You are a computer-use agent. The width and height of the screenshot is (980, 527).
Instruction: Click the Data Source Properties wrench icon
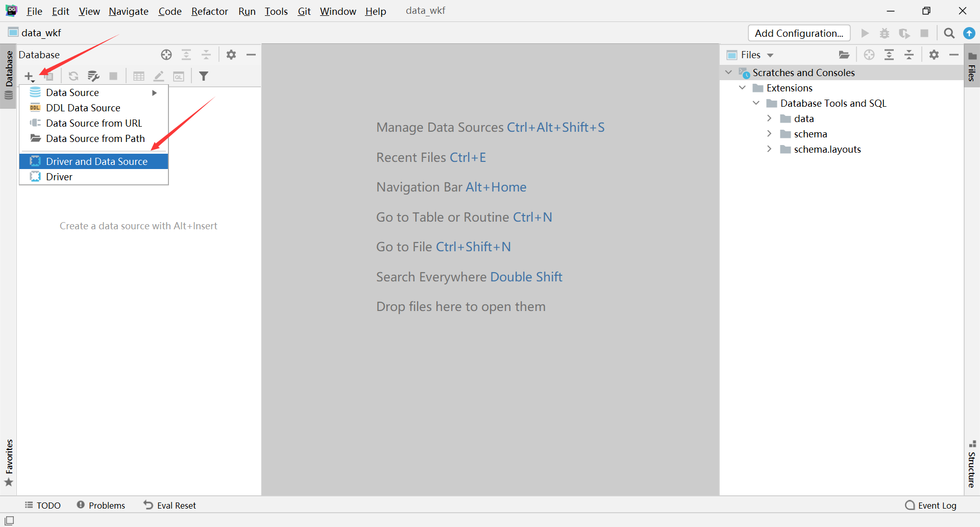pos(93,77)
